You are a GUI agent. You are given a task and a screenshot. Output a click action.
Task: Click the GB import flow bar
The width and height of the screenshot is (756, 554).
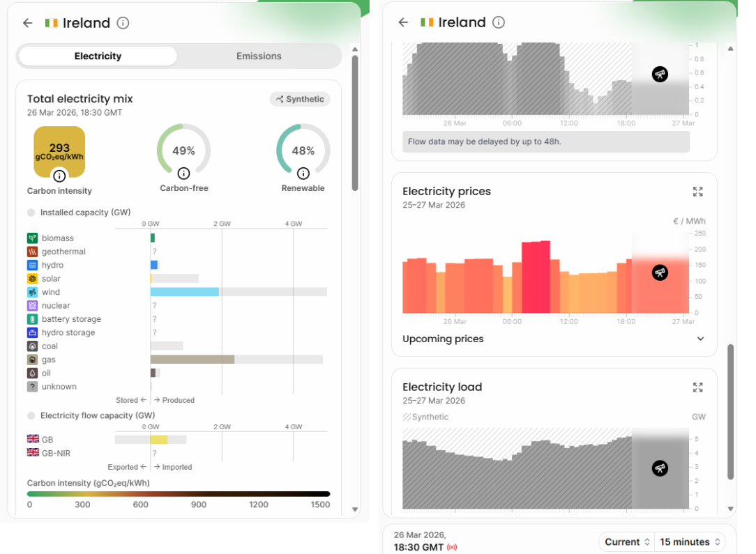click(159, 439)
